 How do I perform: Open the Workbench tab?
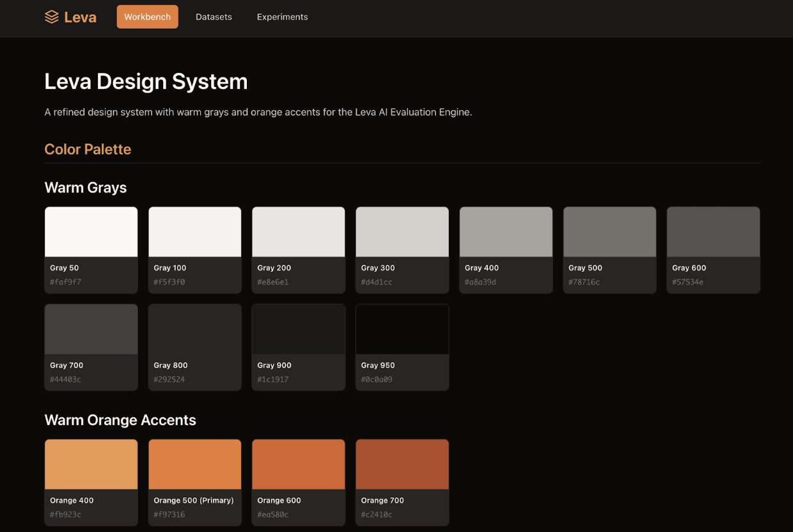[147, 17]
